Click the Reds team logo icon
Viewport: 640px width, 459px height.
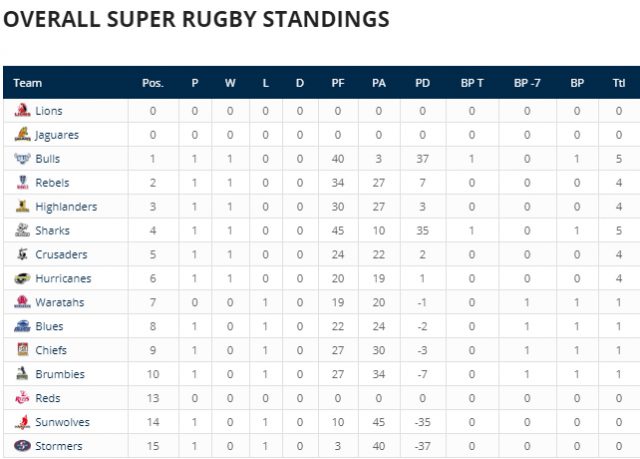click(22, 398)
